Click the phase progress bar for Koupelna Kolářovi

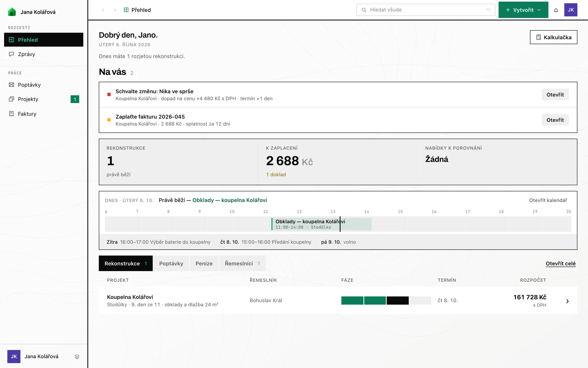coord(386,301)
